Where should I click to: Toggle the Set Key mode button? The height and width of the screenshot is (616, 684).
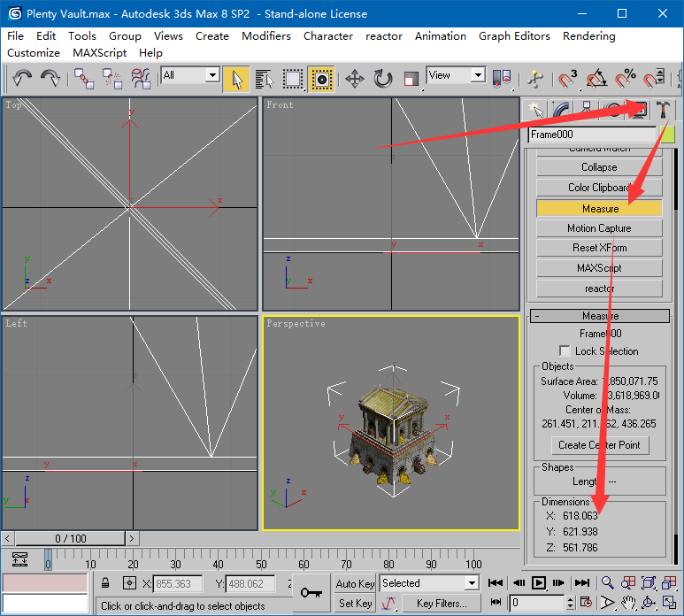(355, 604)
